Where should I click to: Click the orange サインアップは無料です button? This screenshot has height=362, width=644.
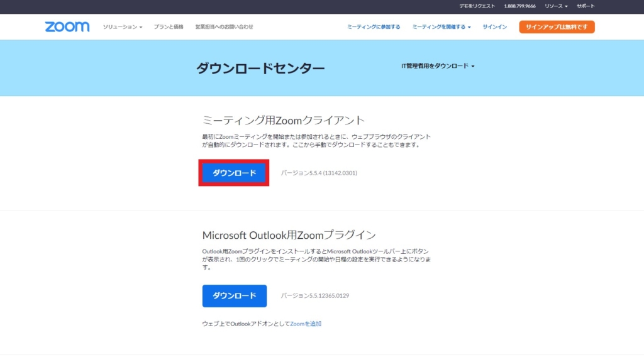tap(557, 26)
